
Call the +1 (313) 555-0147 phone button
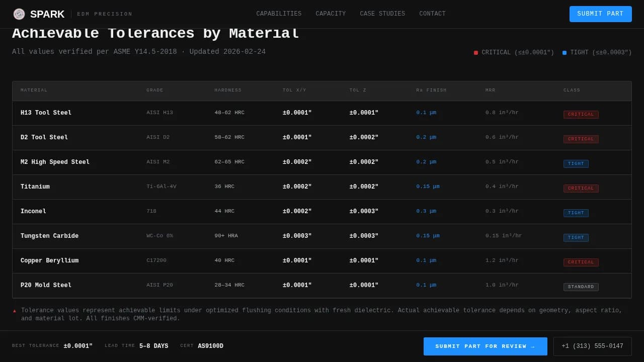click(592, 346)
